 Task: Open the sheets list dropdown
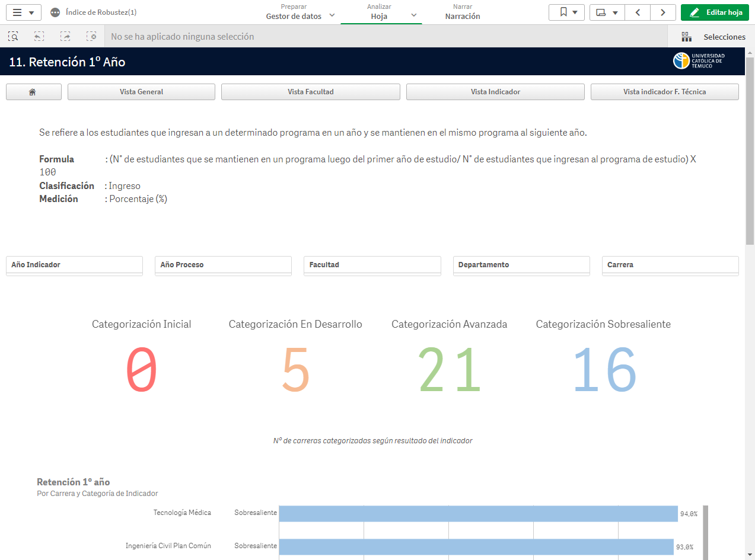pyautogui.click(x=607, y=12)
